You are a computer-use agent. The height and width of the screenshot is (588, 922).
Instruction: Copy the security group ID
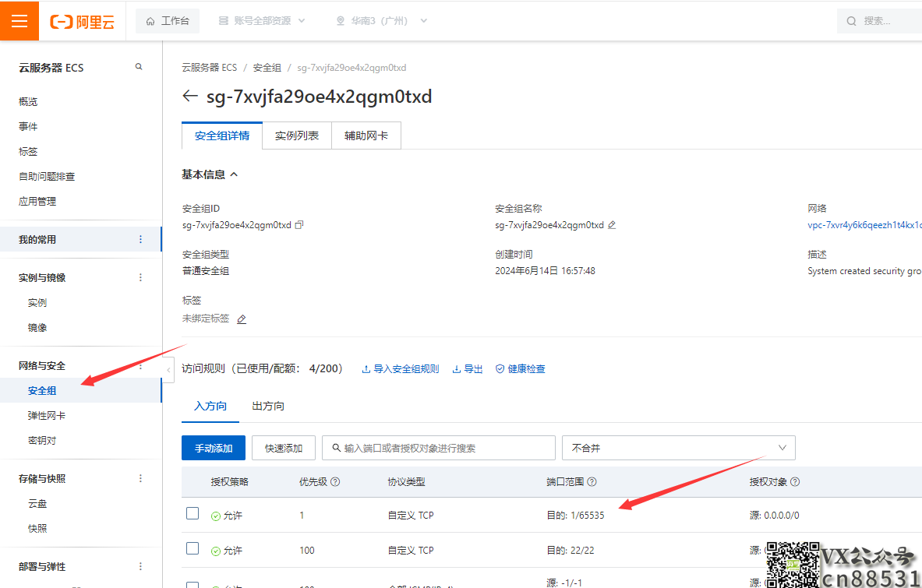tap(299, 225)
